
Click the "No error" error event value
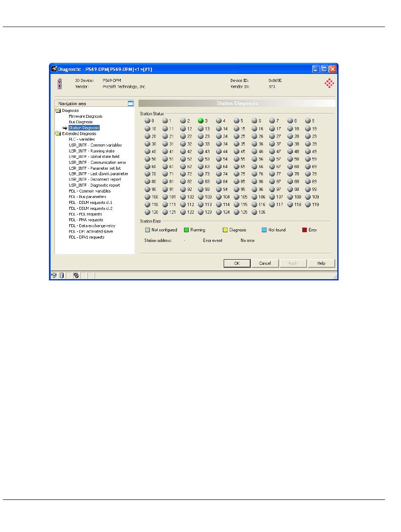(x=248, y=241)
